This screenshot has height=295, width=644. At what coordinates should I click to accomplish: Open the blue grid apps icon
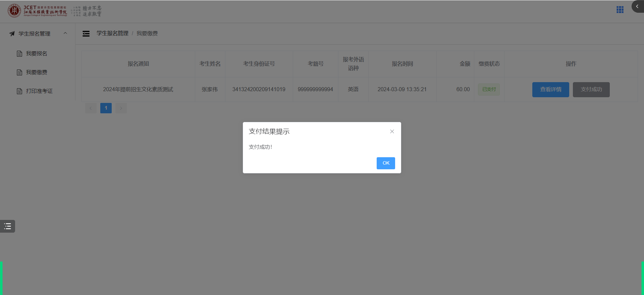pos(620,10)
